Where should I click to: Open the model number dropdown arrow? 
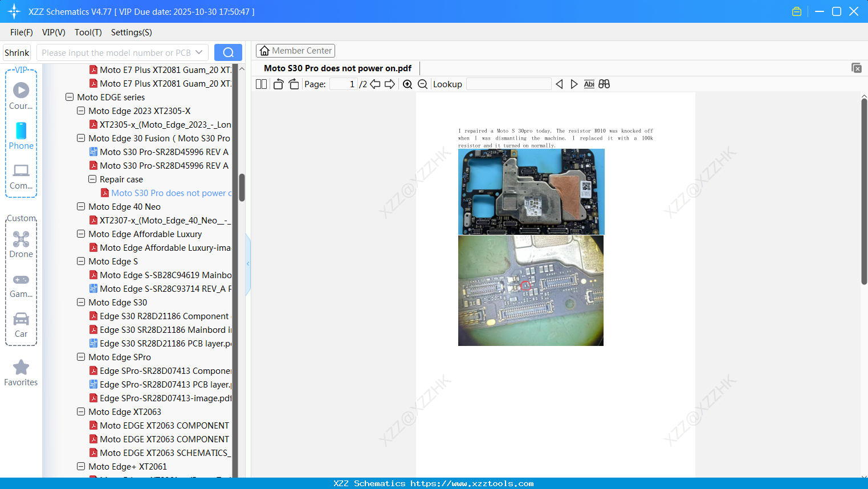[200, 52]
